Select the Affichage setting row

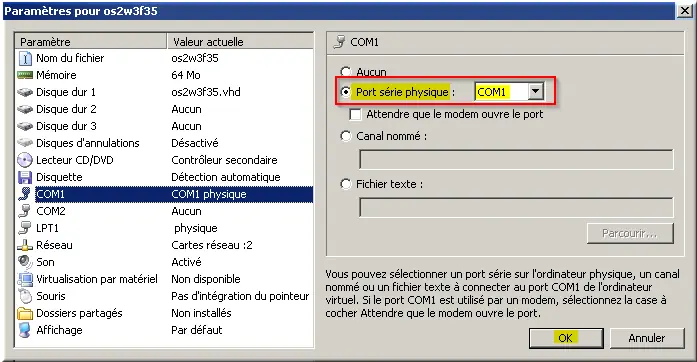pos(164,330)
